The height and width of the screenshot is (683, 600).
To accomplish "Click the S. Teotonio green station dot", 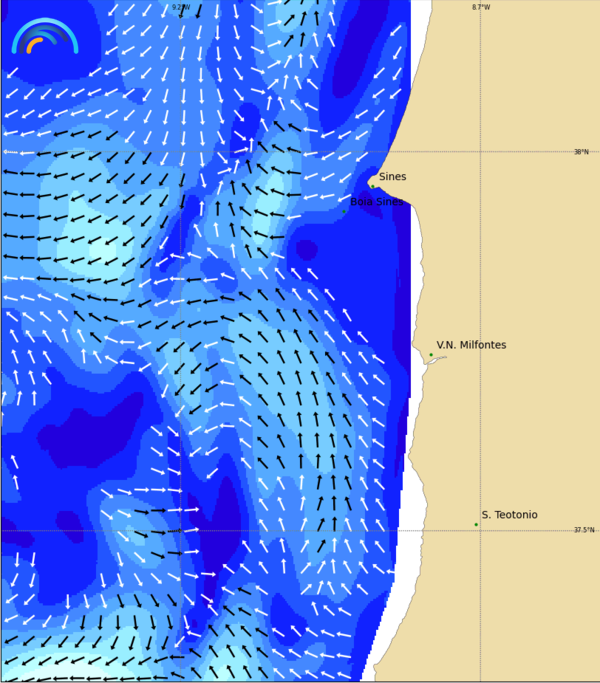I will click(x=476, y=524).
